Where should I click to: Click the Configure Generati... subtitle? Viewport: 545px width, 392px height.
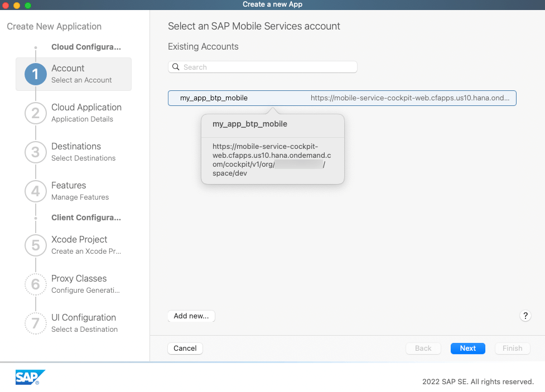(x=85, y=290)
